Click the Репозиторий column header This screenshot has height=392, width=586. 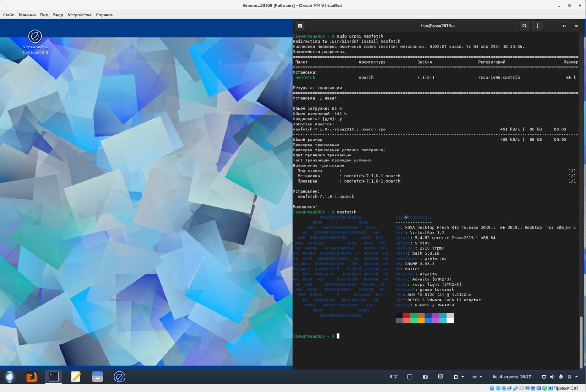(x=492, y=62)
